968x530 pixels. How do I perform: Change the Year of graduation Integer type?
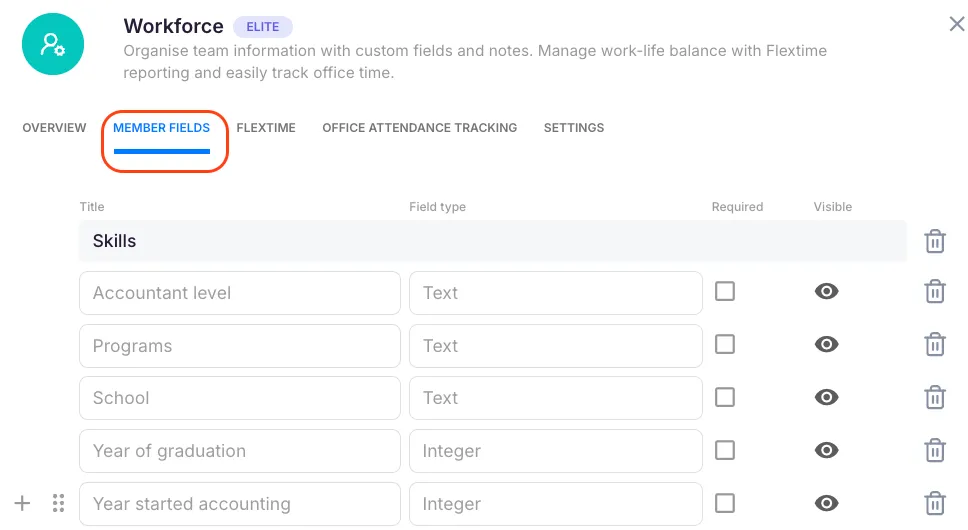[555, 451]
